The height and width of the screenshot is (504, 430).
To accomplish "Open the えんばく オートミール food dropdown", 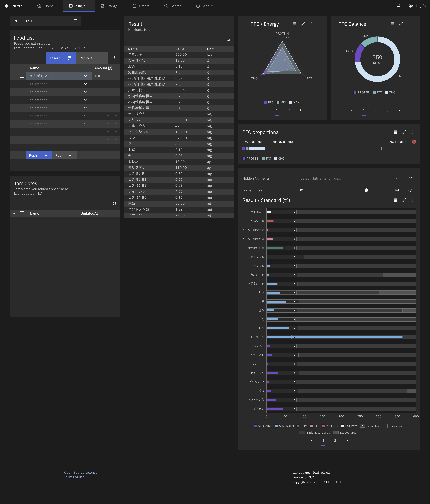I will (85, 76).
